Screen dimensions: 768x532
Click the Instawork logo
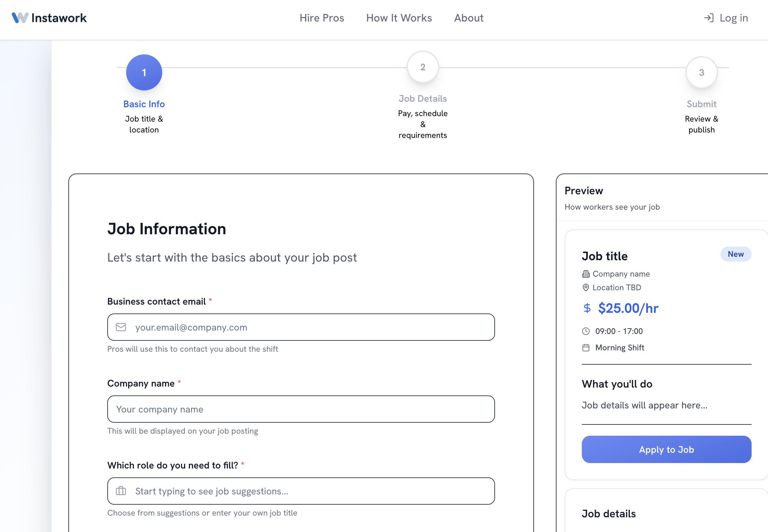(49, 18)
